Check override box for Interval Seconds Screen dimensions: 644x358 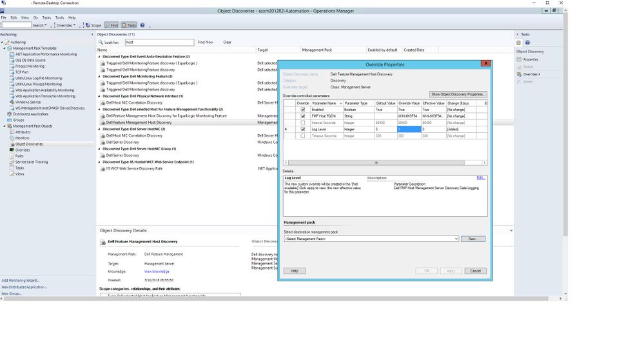tap(303, 123)
